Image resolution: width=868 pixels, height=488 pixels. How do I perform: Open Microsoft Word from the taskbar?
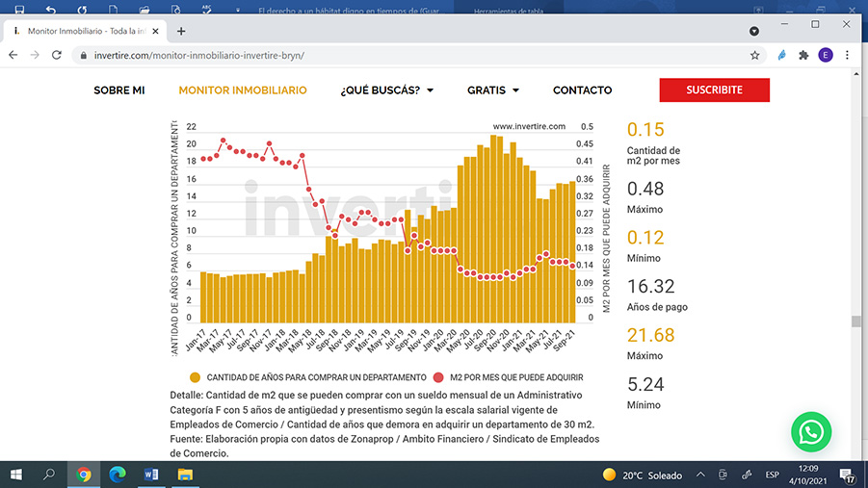tap(150, 475)
